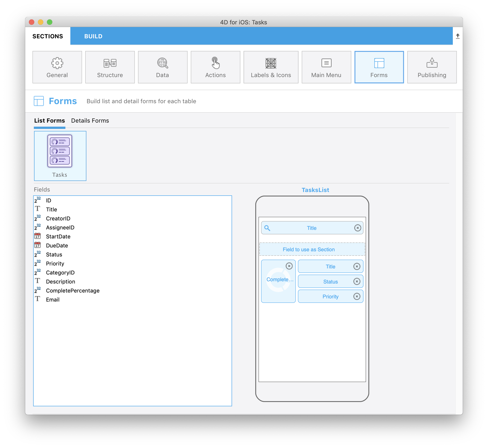Click the Tasks table thumbnail
The height and width of the screenshot is (448, 488).
pos(60,155)
